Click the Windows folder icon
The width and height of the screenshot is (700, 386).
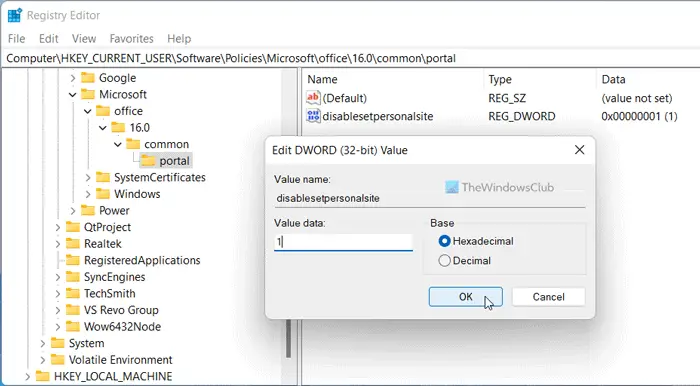[x=103, y=194]
